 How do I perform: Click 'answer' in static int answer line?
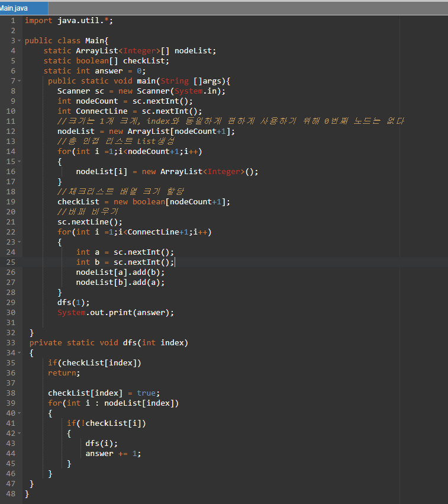[x=109, y=71]
